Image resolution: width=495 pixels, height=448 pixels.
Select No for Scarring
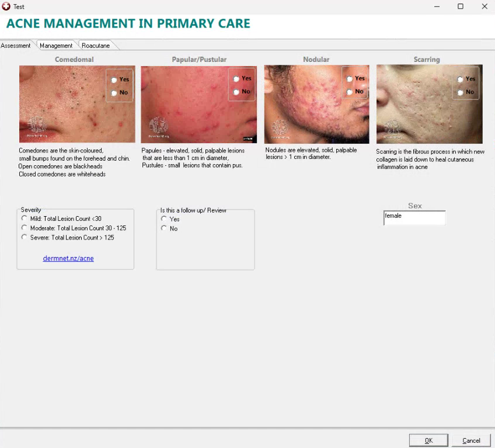point(461,92)
